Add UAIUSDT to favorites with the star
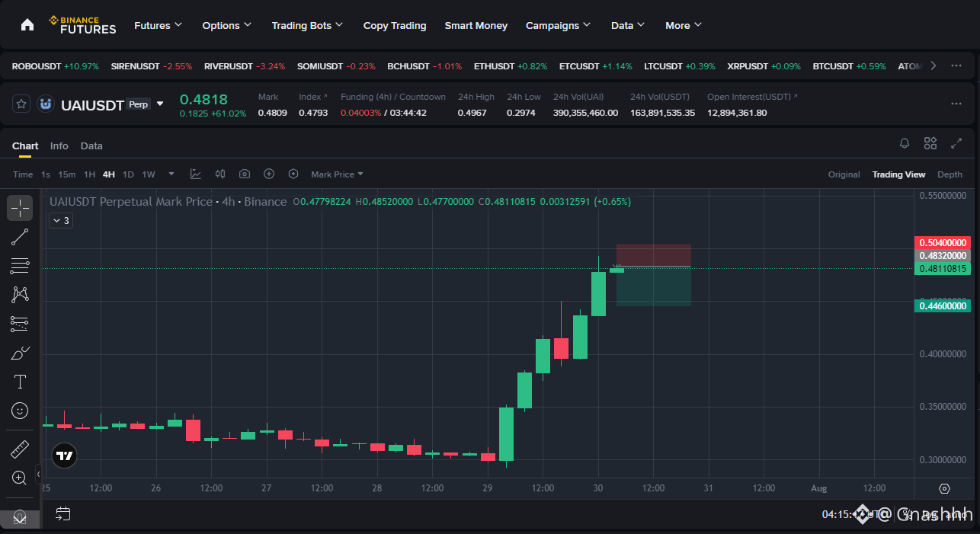The image size is (980, 534). click(x=22, y=104)
